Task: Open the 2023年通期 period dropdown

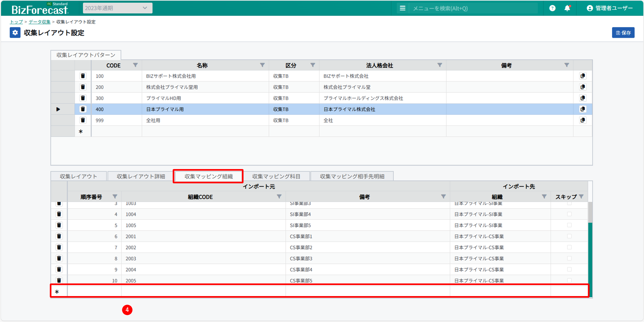Action: tap(117, 8)
